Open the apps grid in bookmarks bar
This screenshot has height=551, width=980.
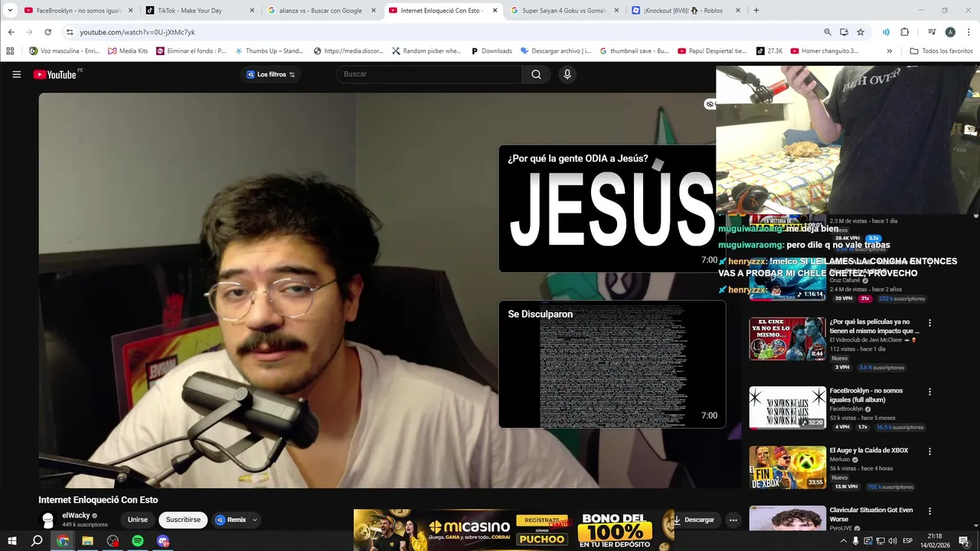[x=10, y=51]
